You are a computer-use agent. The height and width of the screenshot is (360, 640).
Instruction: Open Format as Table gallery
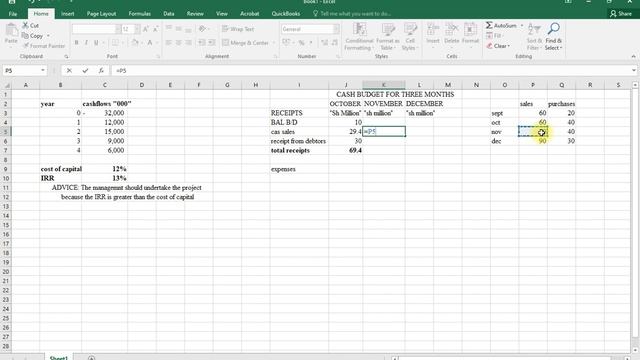click(387, 37)
